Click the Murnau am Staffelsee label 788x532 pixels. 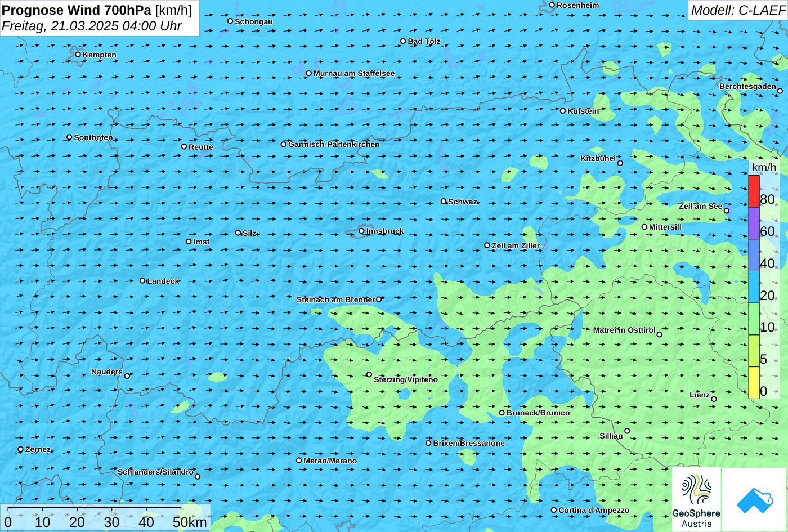tap(354, 74)
